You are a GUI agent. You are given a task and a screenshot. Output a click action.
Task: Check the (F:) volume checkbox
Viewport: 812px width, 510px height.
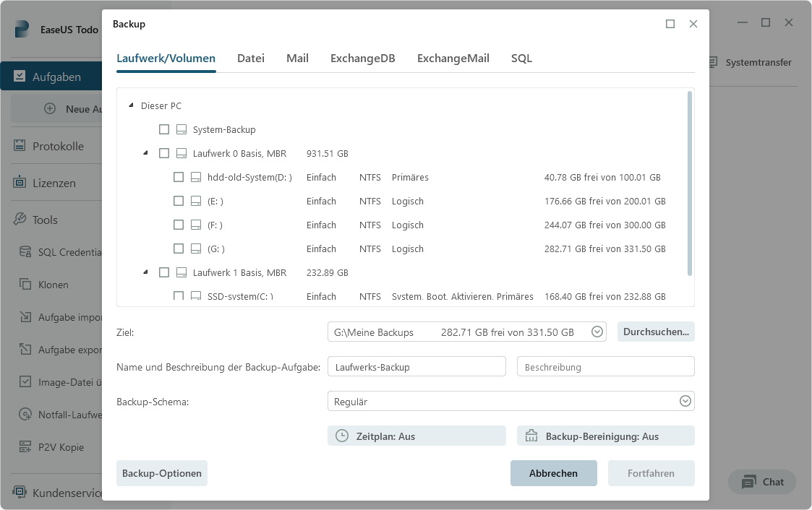(179, 225)
